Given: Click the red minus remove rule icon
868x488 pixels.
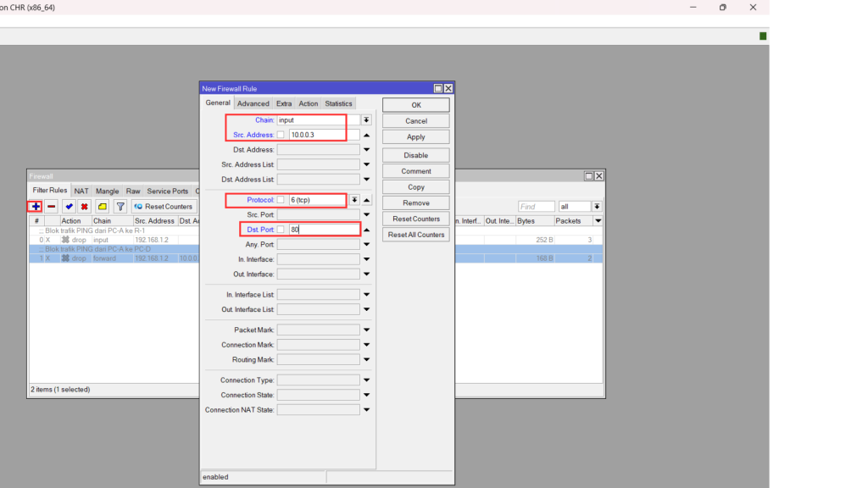Looking at the screenshot, I should point(52,207).
